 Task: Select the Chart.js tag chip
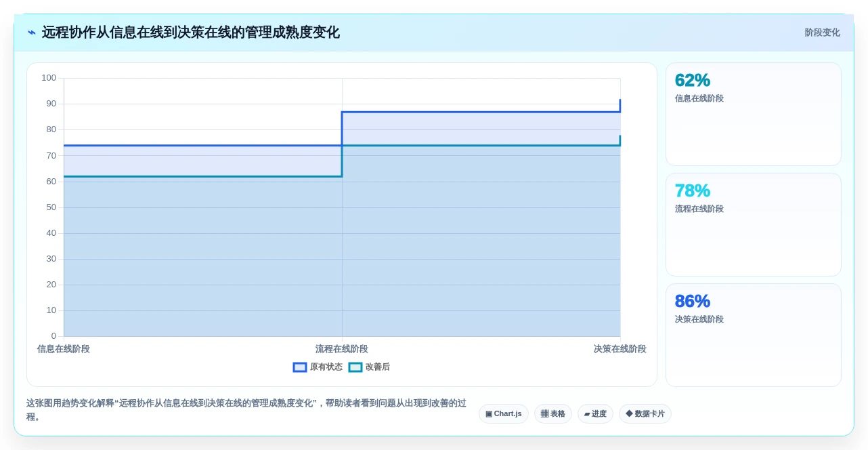(x=504, y=413)
